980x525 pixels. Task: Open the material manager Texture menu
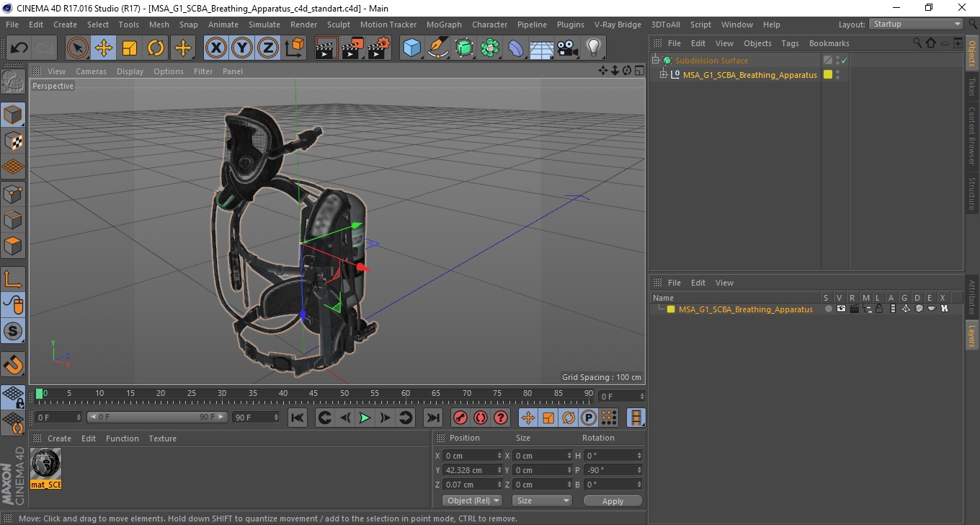[x=162, y=438]
